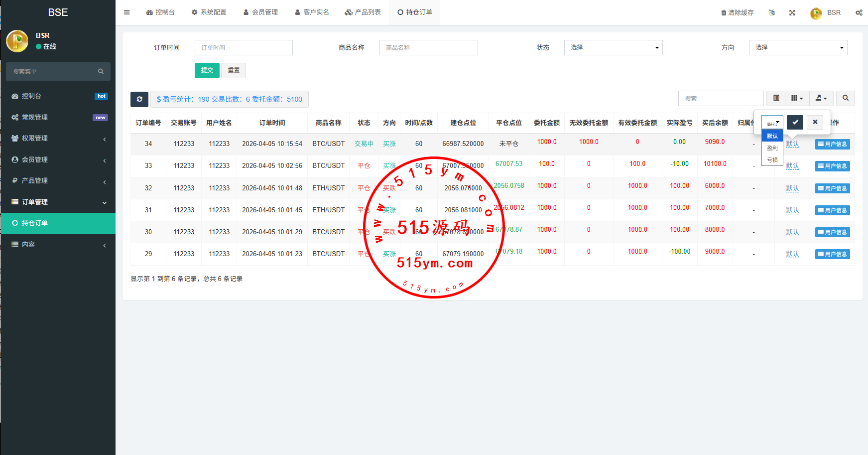The image size is (868, 455).
Task: Click the magnifier search button above table
Action: point(845,98)
